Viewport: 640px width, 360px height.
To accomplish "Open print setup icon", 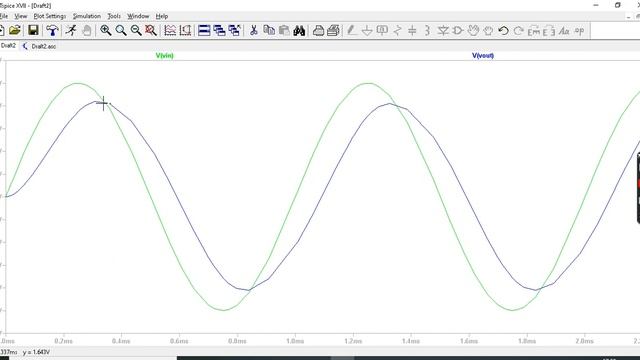I will (x=333, y=30).
